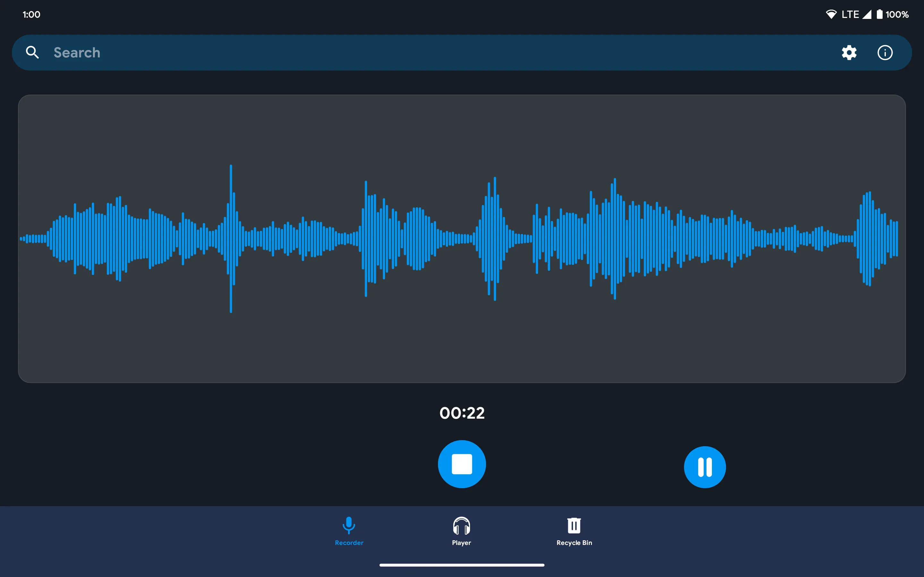
Task: Open settings from search toolbar
Action: pyautogui.click(x=849, y=53)
